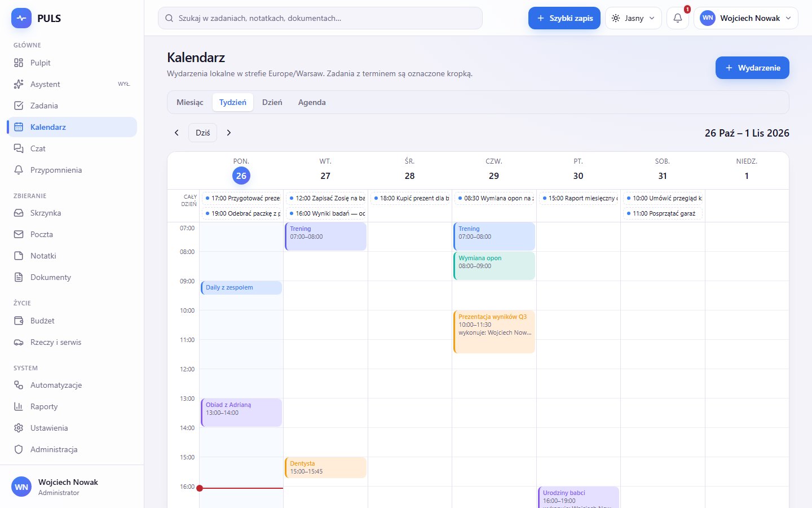Image resolution: width=812 pixels, height=508 pixels.
Task: Go to Budżet section
Action: (72, 321)
